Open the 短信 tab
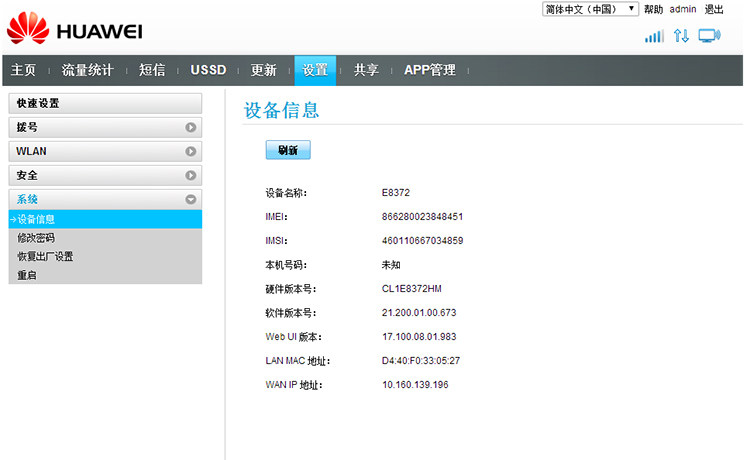 click(152, 70)
